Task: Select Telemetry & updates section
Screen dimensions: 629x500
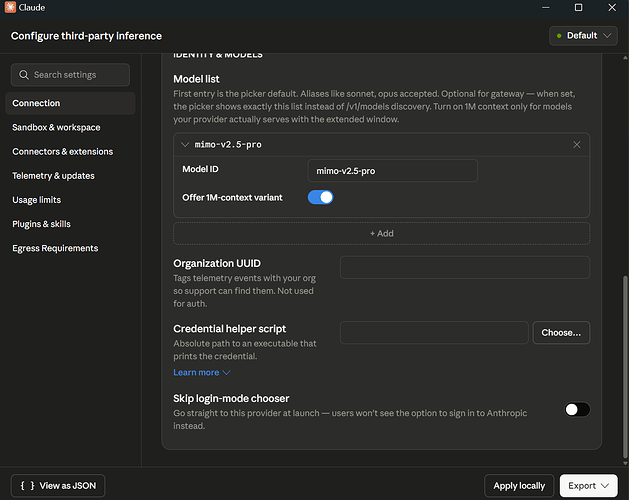Action: (53, 176)
